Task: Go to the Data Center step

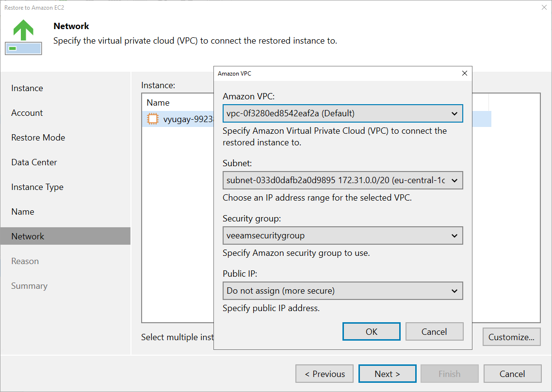Action: 34,162
